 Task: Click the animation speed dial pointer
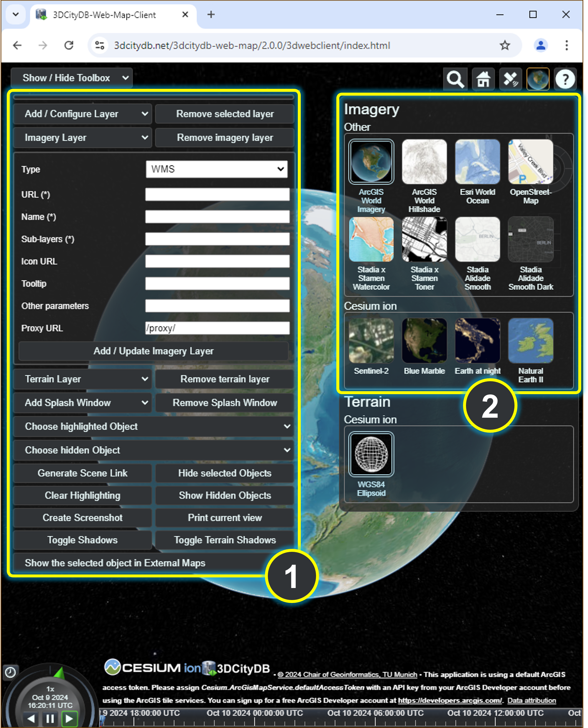tap(60, 673)
